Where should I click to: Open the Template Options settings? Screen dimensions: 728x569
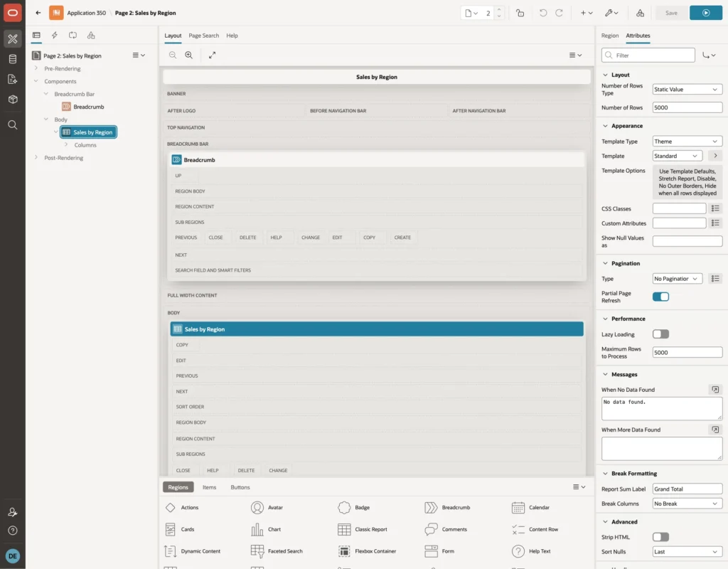click(x=687, y=182)
